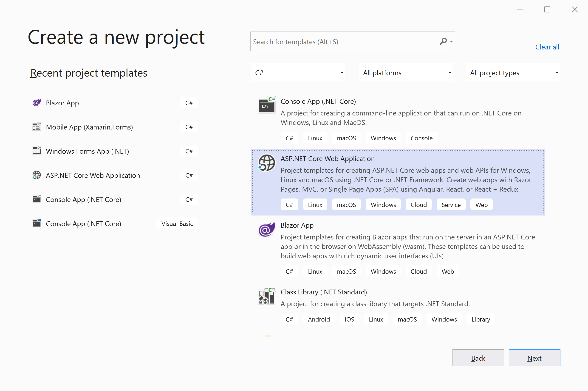Click the Visual Basic language badge

click(177, 223)
